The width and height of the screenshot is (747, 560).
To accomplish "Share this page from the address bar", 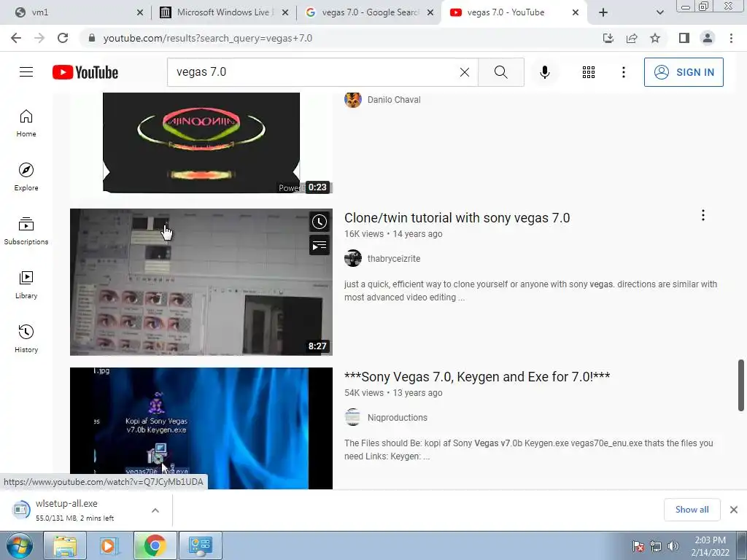I will 632,38.
